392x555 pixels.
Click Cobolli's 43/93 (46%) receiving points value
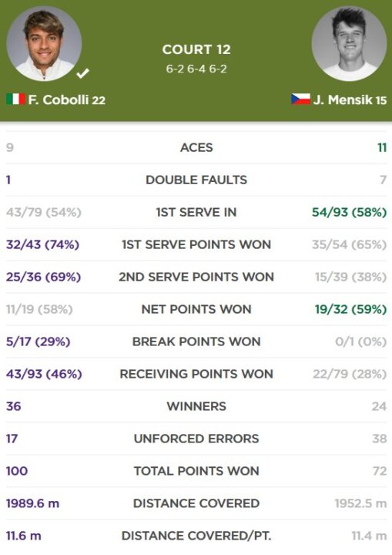44,374
